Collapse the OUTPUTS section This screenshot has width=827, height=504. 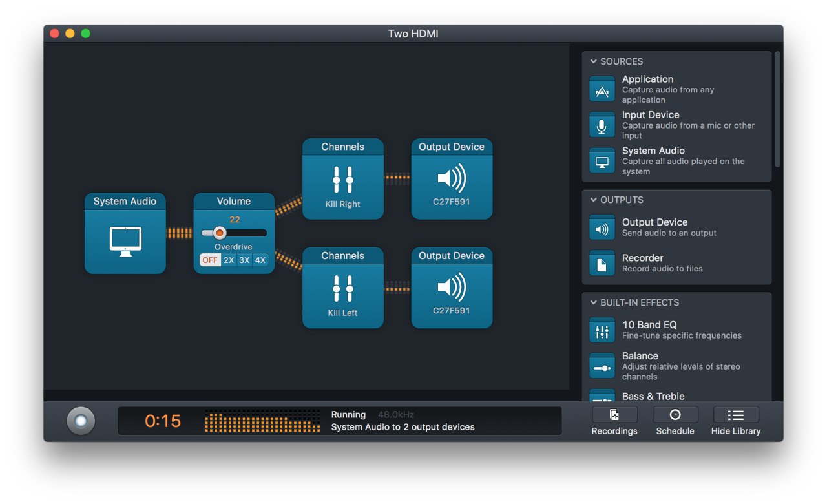click(593, 200)
